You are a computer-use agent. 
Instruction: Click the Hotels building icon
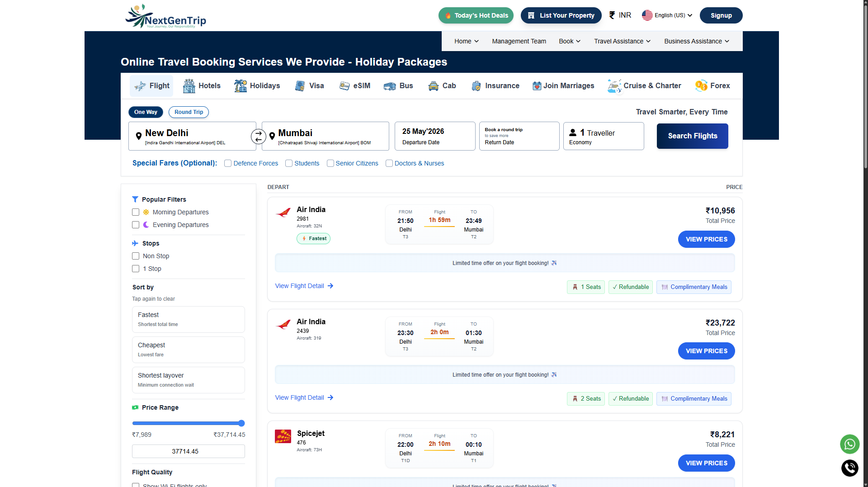[189, 86]
